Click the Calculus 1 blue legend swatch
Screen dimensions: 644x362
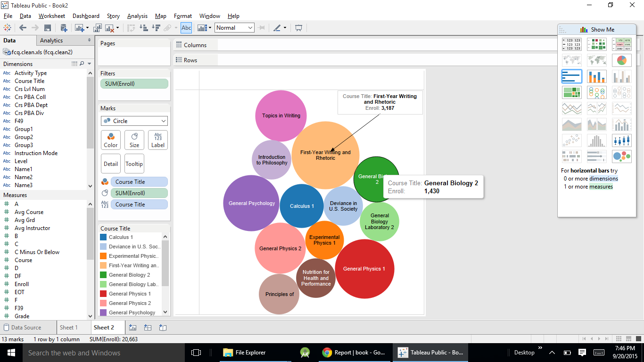point(103,237)
